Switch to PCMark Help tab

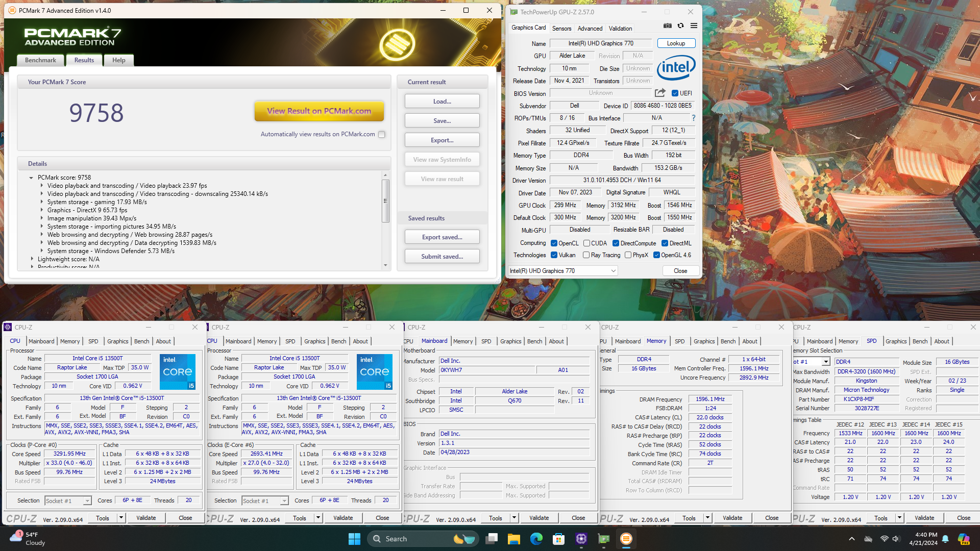[119, 60]
